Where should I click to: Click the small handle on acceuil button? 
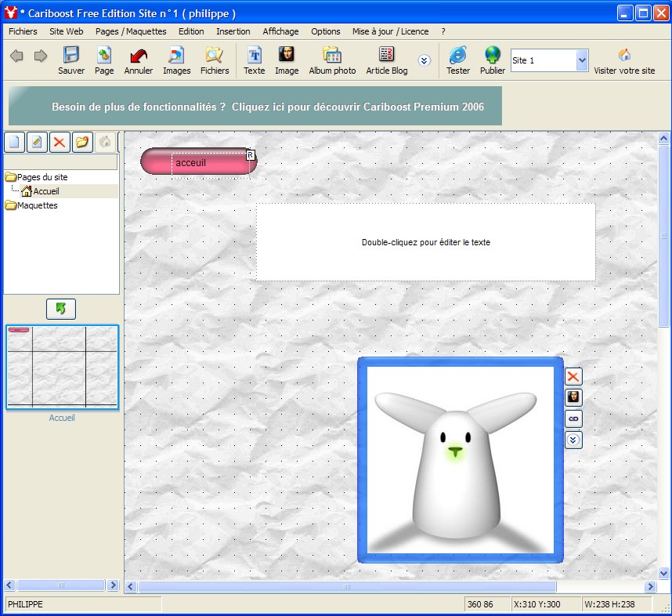(x=251, y=155)
